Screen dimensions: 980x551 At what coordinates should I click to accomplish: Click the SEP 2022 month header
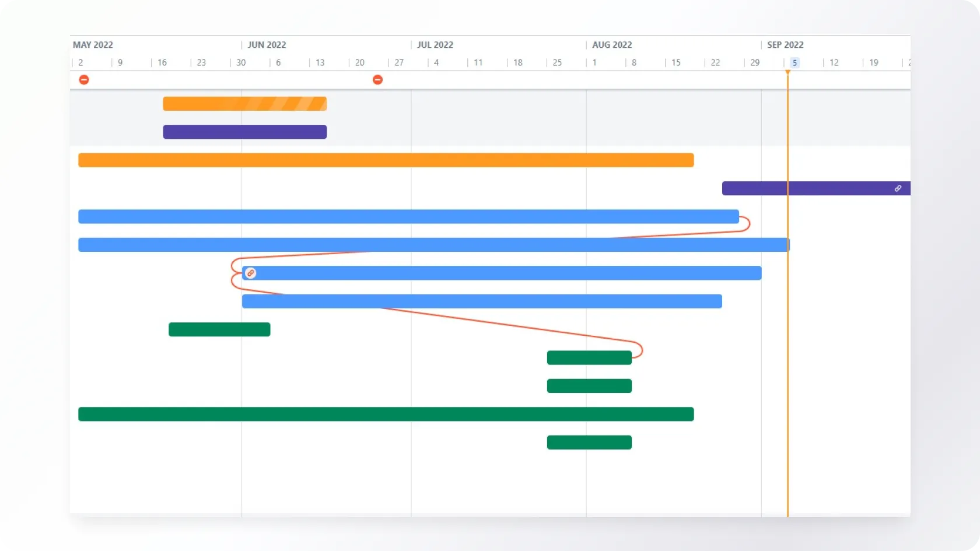(x=785, y=45)
